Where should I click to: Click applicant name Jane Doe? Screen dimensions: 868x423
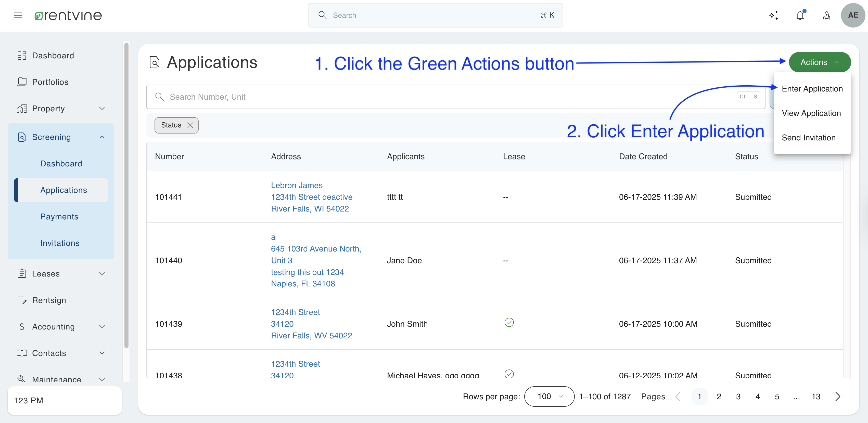click(404, 260)
